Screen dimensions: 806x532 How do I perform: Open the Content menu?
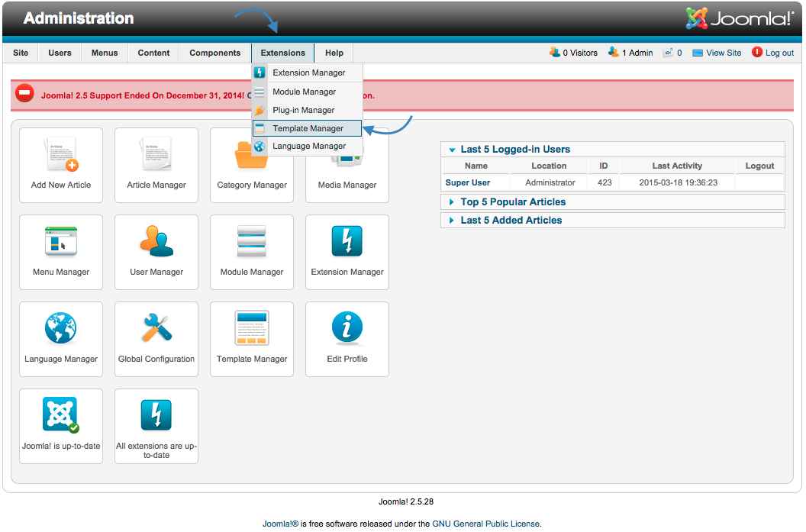pos(153,53)
